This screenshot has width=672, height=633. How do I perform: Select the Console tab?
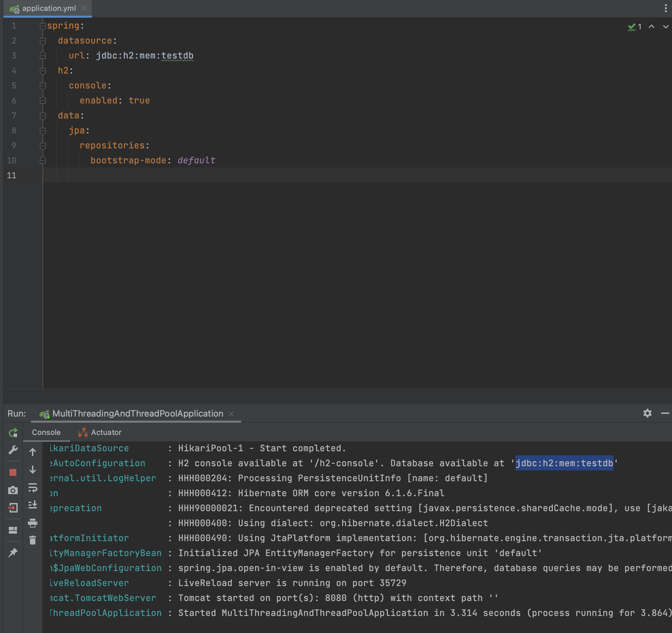pyautogui.click(x=46, y=432)
